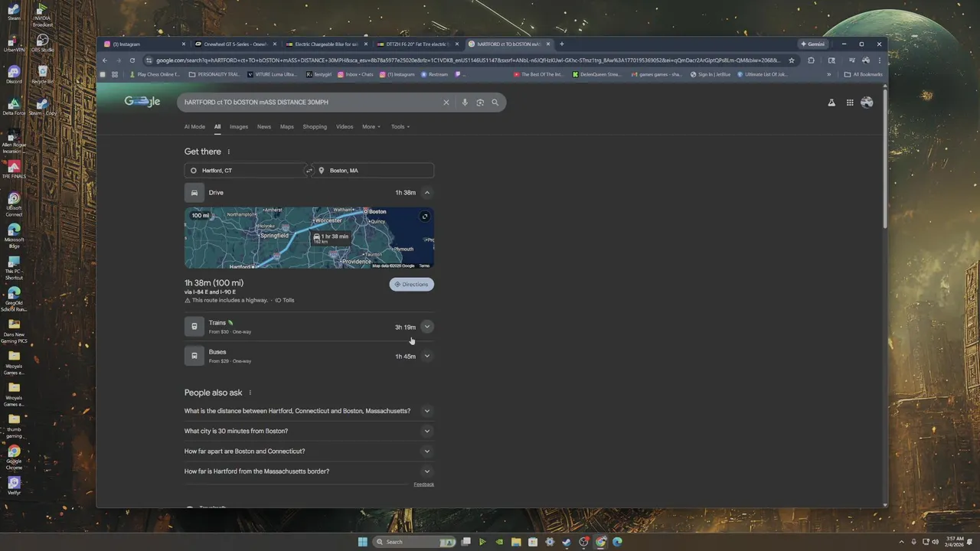Click the route map thumbnail

309,237
